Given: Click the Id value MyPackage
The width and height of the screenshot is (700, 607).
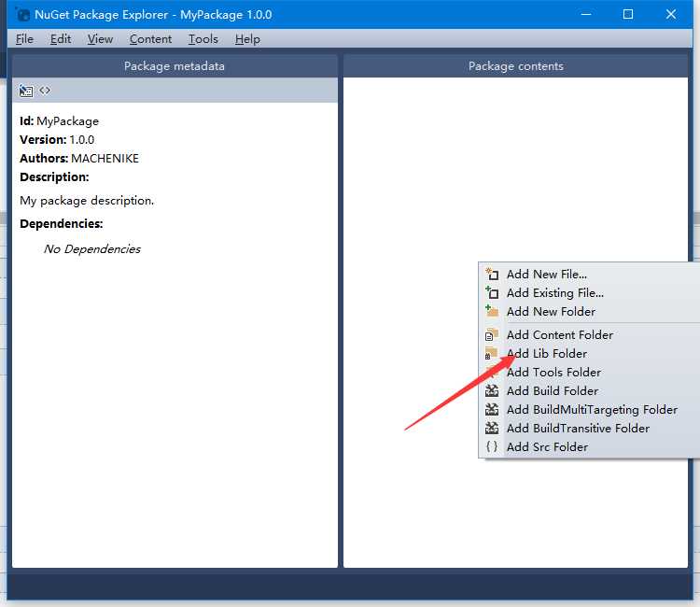Looking at the screenshot, I should click(67, 121).
